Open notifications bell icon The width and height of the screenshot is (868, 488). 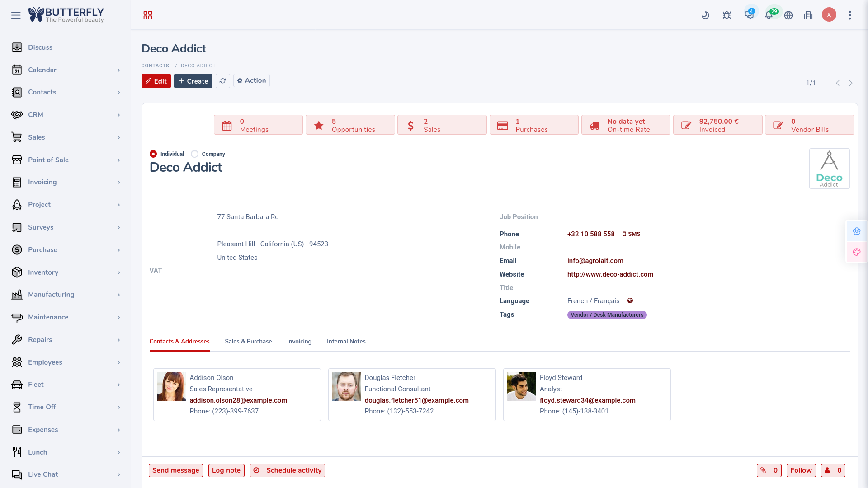click(x=769, y=15)
